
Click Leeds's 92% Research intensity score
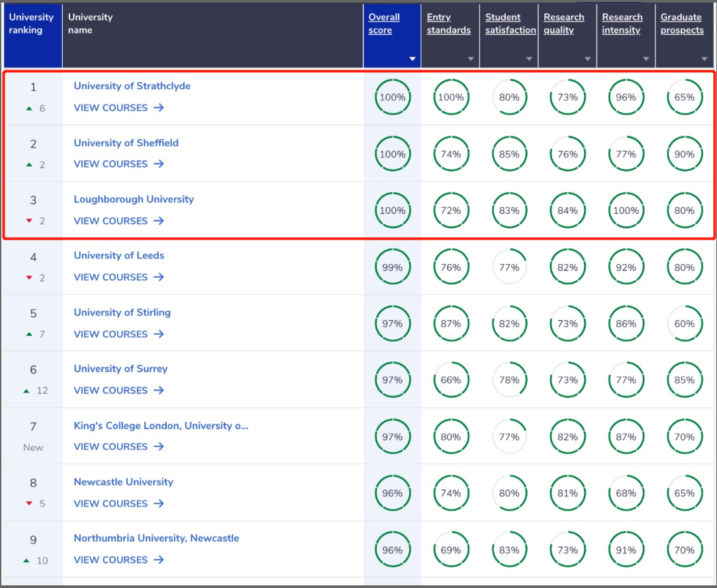tap(626, 267)
